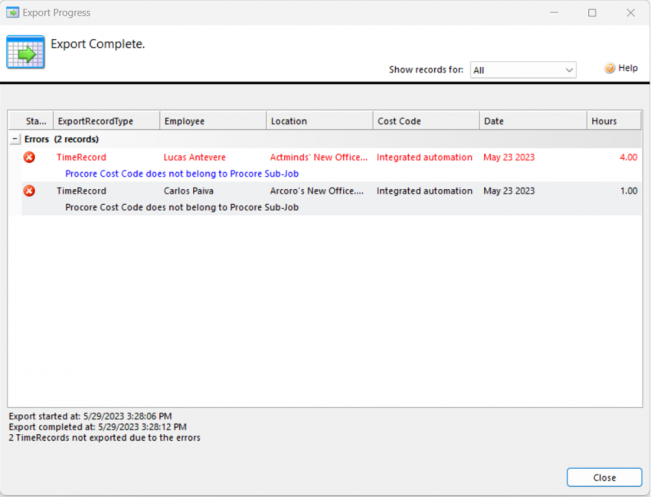Click the Show records for label

pos(426,70)
